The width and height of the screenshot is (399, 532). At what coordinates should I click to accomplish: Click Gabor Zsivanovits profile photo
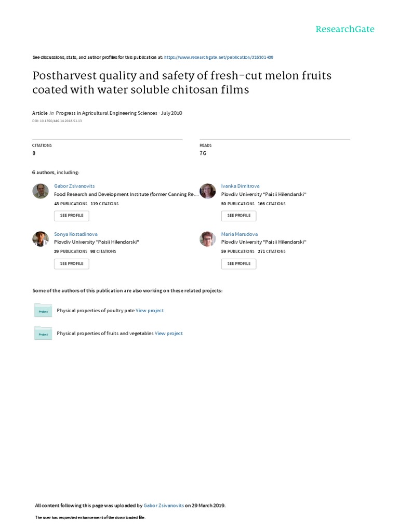pyautogui.click(x=41, y=191)
